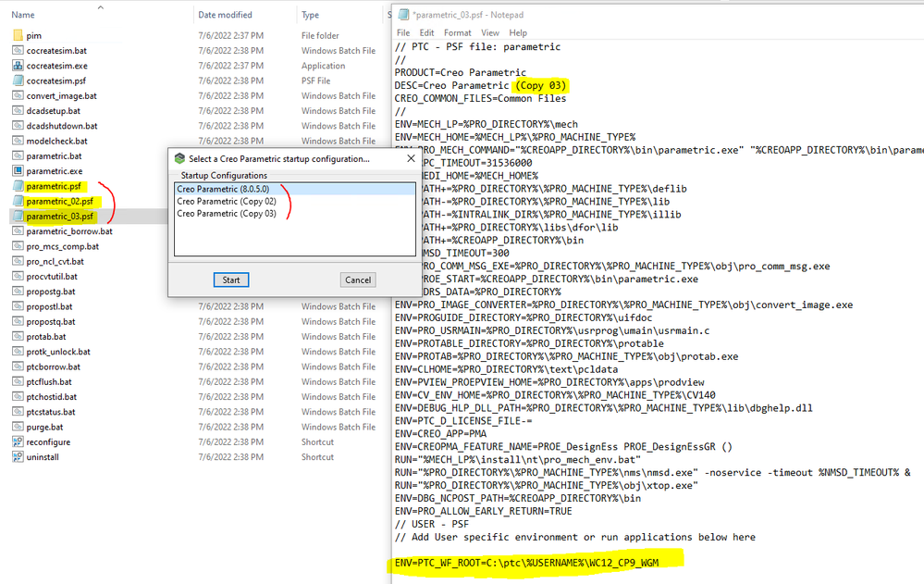Image resolution: width=924 pixels, height=584 pixels.
Task: Click the parametric.bat file icon
Action: (18, 155)
